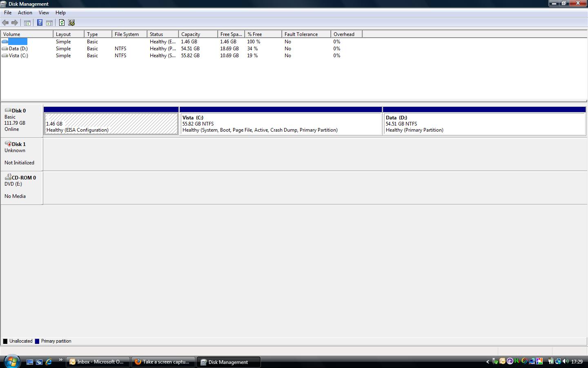The height and width of the screenshot is (368, 588).
Task: Launch Internet Explorer from Quick Launch
Action: (x=49, y=362)
